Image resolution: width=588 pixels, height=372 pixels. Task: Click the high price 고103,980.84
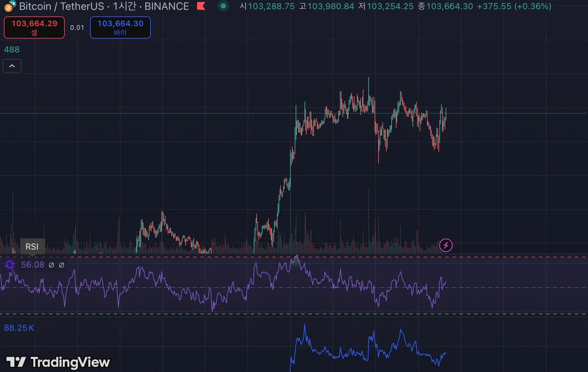(327, 6)
